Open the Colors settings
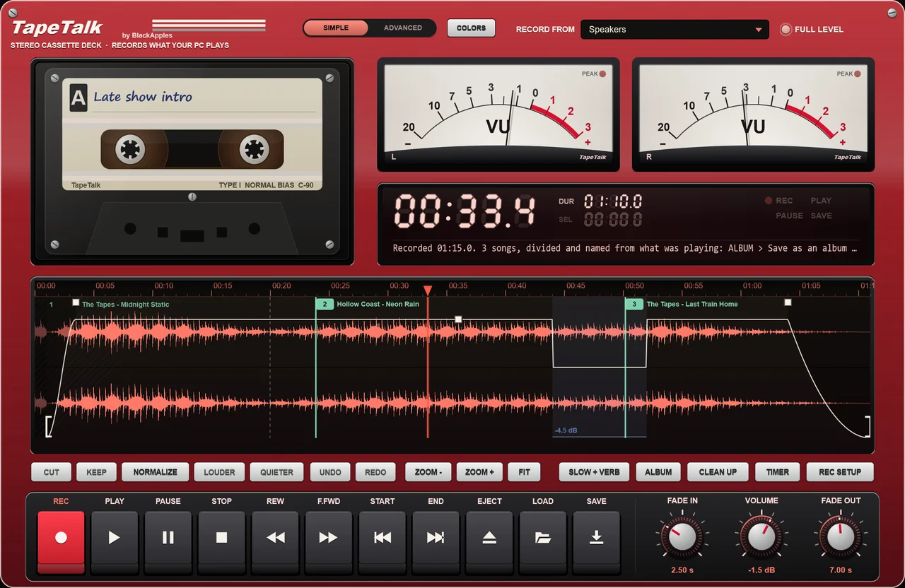Viewport: 905px width, 588px height. (472, 28)
